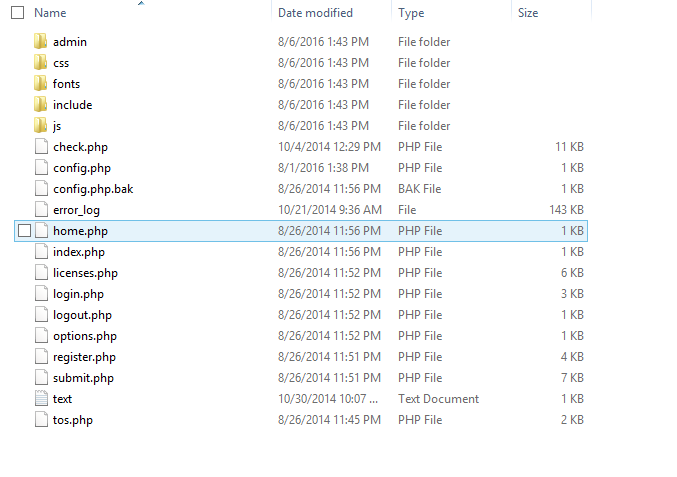Click the 6 KB size of licenses.php
This screenshot has width=677, height=477.
[573, 273]
